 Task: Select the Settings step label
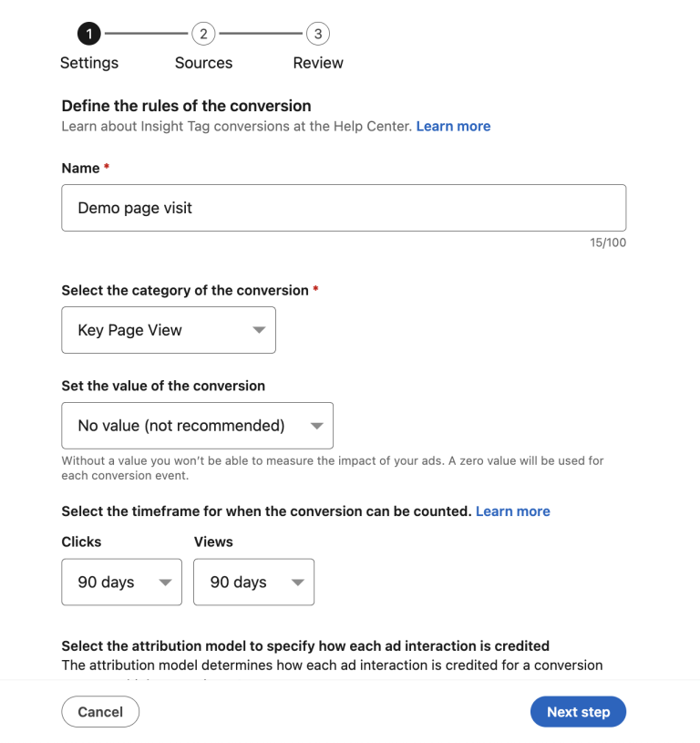coord(88,62)
